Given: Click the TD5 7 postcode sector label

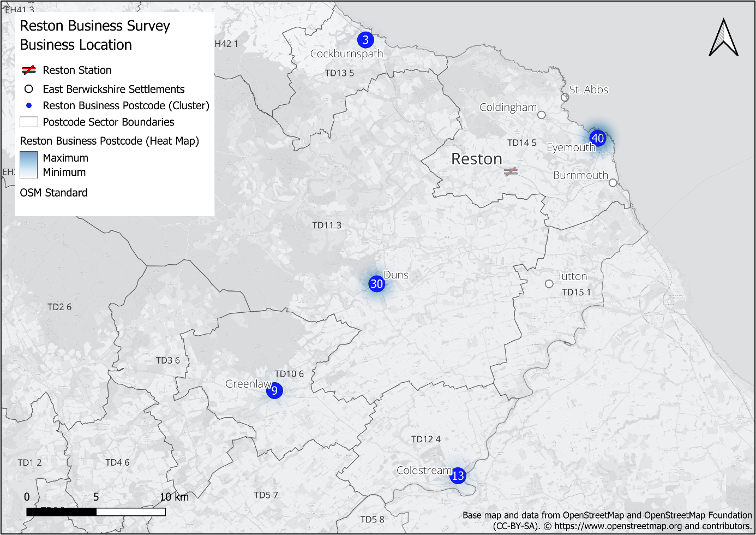Looking at the screenshot, I should (x=266, y=495).
